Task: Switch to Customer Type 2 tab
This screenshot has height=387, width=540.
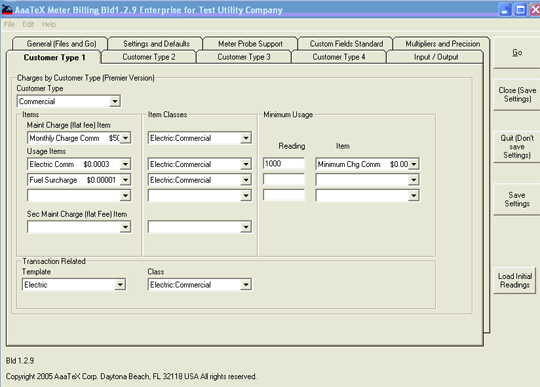Action: click(149, 57)
